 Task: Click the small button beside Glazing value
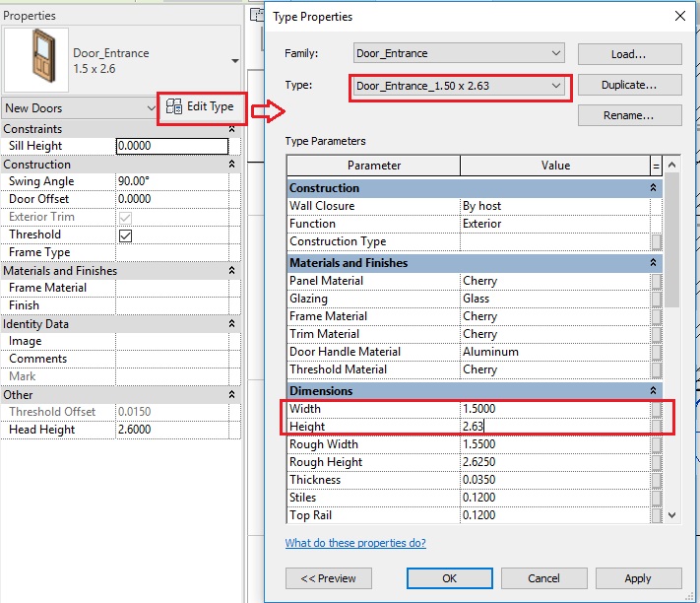pos(656,299)
